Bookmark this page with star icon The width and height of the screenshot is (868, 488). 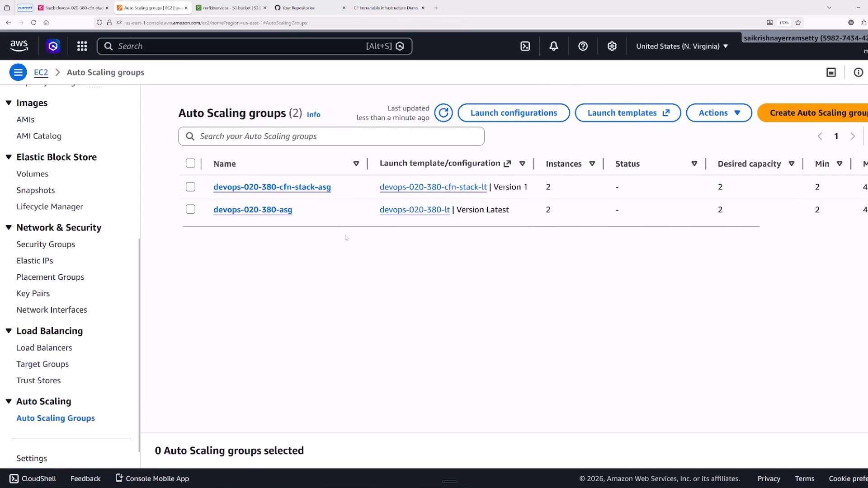click(798, 22)
